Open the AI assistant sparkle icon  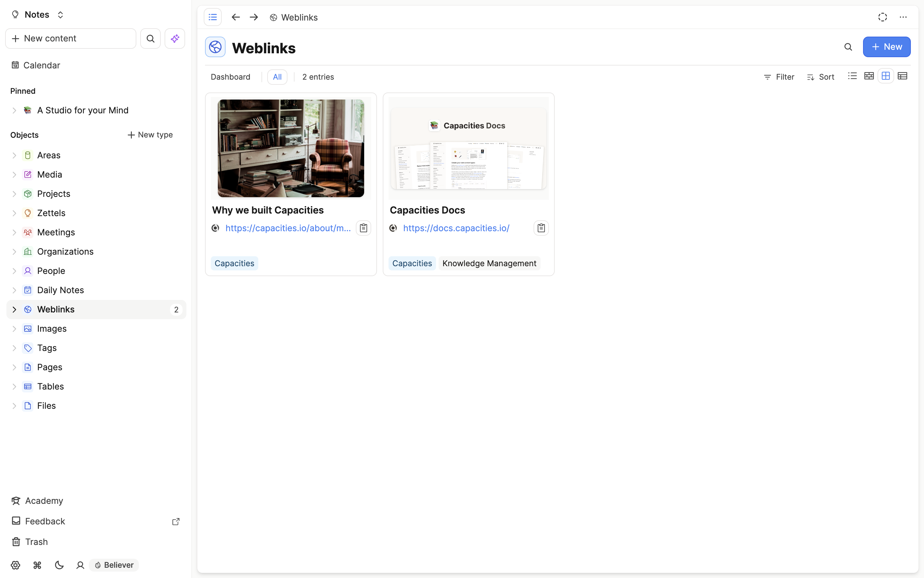tap(175, 39)
